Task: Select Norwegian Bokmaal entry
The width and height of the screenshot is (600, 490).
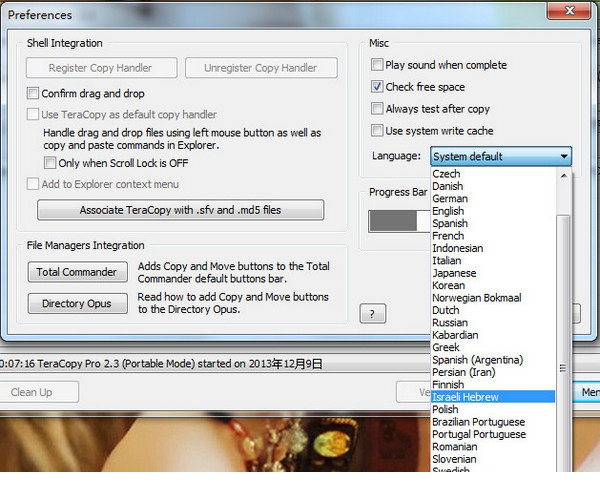Action: click(x=493, y=298)
